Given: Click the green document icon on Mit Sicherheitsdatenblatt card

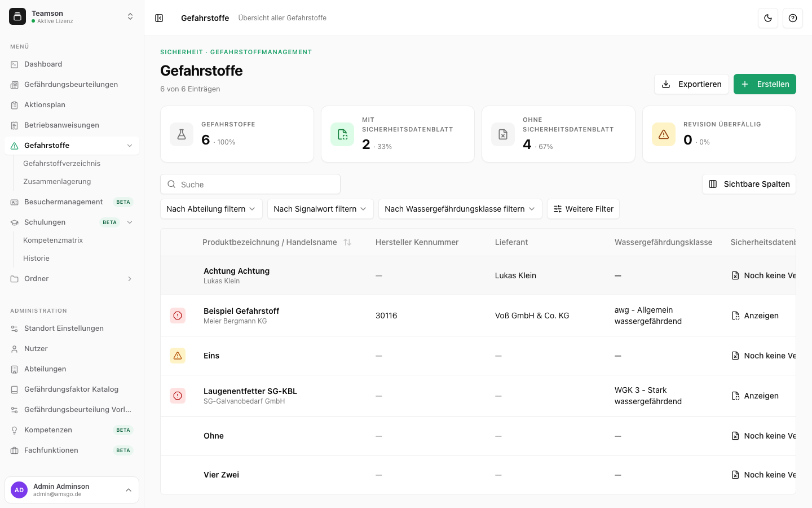Looking at the screenshot, I should [342, 134].
